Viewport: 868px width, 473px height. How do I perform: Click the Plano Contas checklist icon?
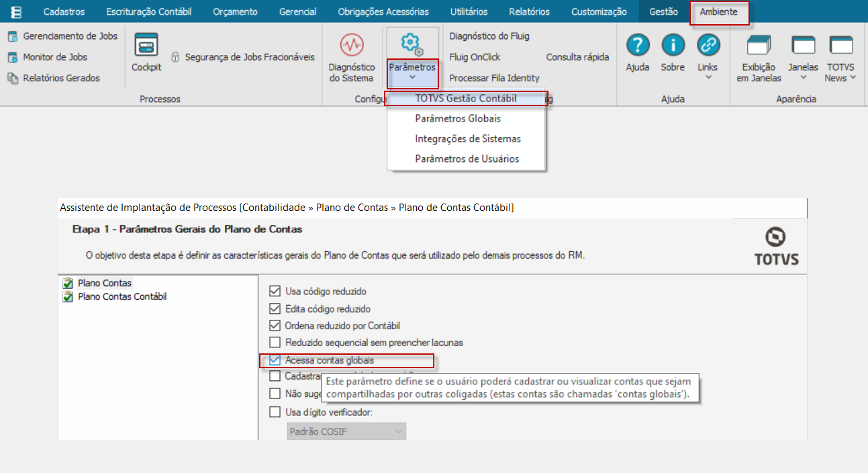point(68,283)
